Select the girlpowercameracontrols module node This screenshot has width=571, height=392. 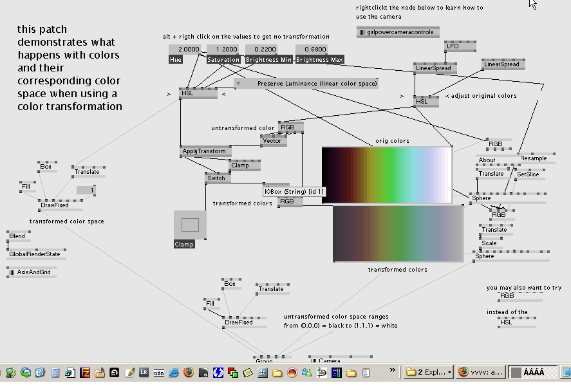click(x=398, y=32)
